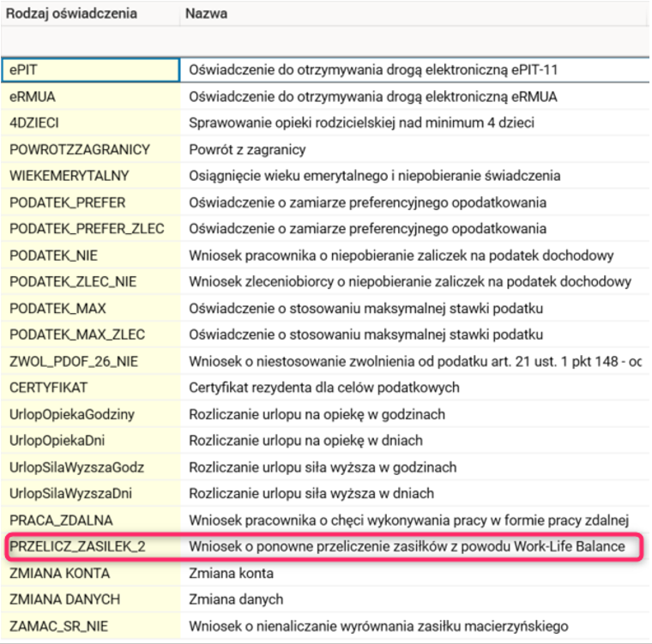Click filter field under Rodzaj oświadczenia
Screen dimensions: 652x644
tap(90, 41)
